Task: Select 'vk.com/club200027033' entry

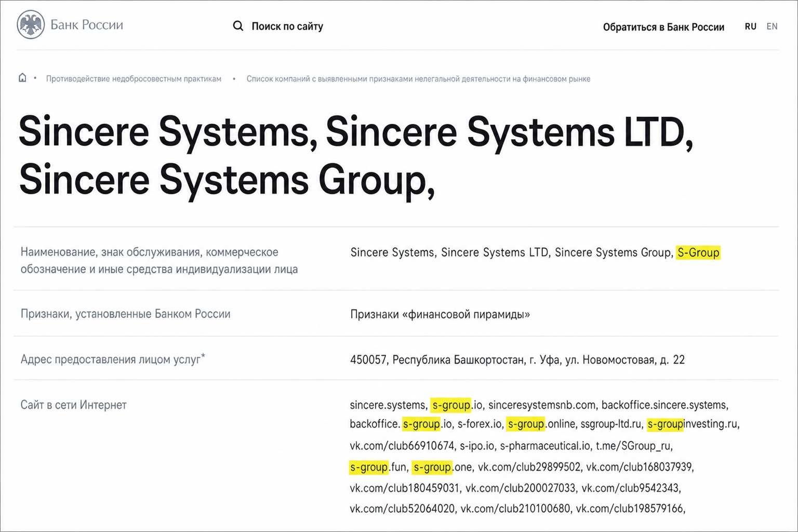Action: coord(521,488)
